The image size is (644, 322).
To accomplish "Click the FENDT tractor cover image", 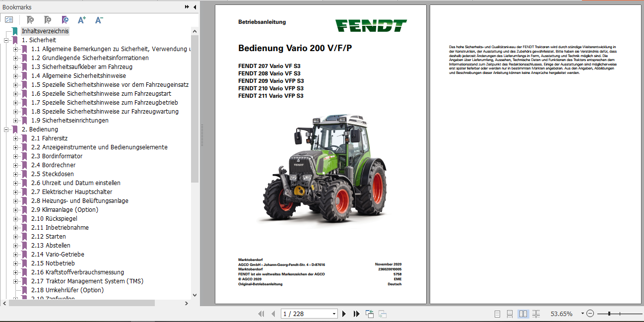I will [x=325, y=169].
